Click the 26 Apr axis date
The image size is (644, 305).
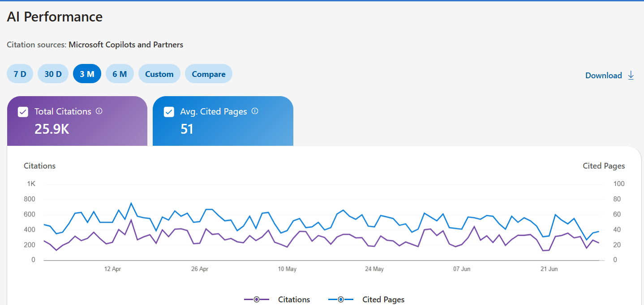tap(200, 269)
